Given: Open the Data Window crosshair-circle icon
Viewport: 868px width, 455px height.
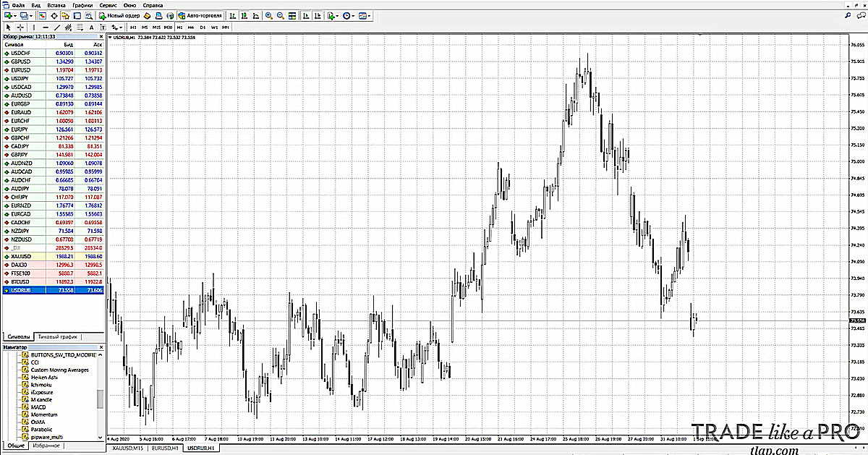Looking at the screenshot, I should (54, 15).
